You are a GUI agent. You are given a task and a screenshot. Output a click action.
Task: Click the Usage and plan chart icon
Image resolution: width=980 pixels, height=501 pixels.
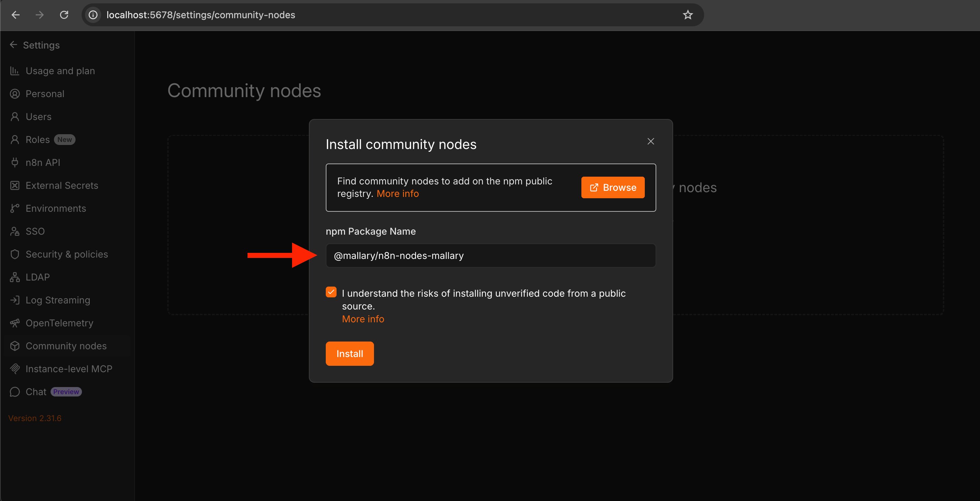point(15,71)
